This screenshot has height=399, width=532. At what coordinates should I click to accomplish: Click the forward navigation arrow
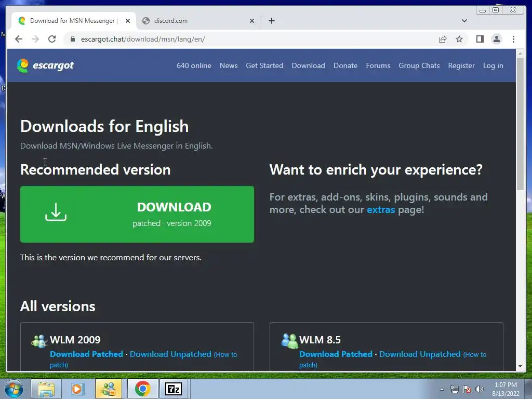35,39
